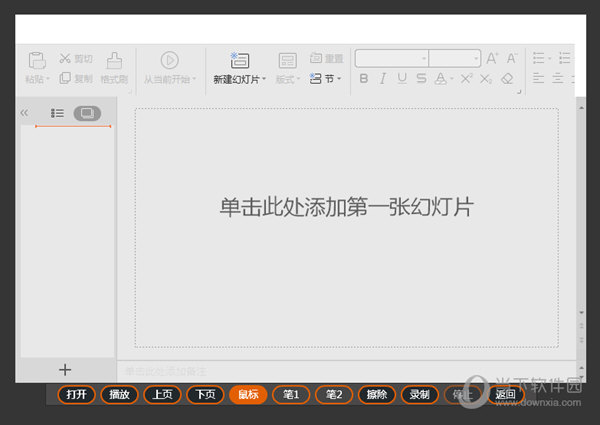Add slide with plus button
600x425 pixels.
65,370
